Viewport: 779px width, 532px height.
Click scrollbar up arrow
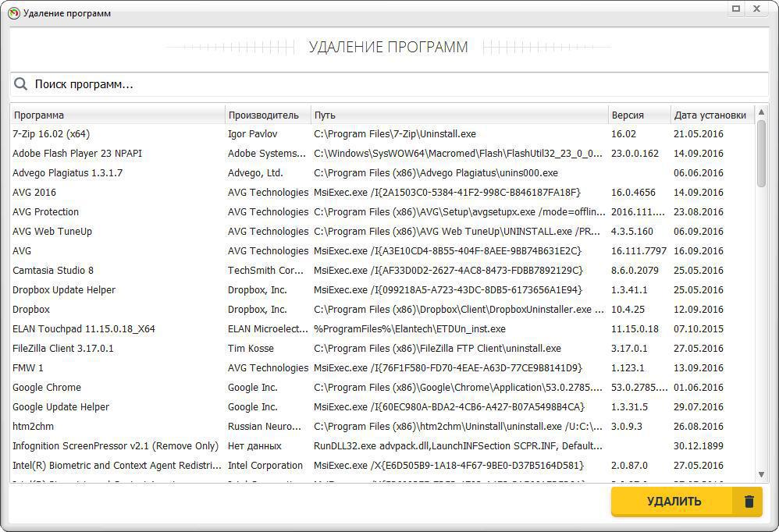click(761, 112)
